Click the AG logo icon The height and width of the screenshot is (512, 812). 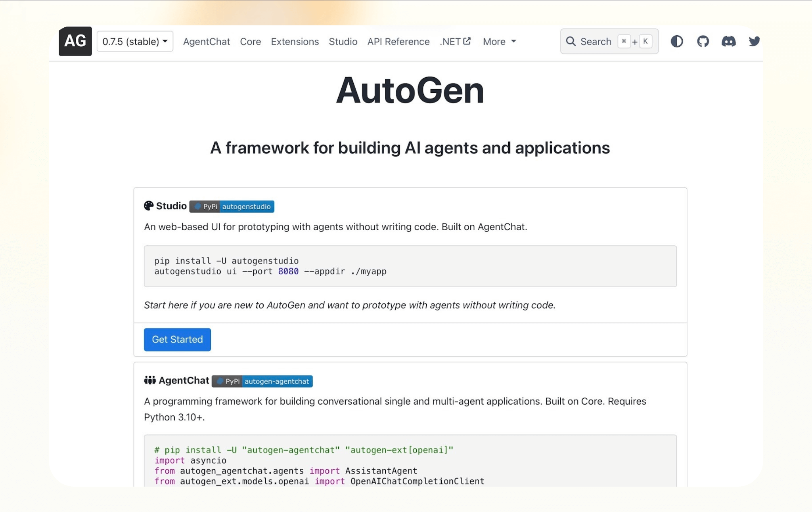(75, 41)
